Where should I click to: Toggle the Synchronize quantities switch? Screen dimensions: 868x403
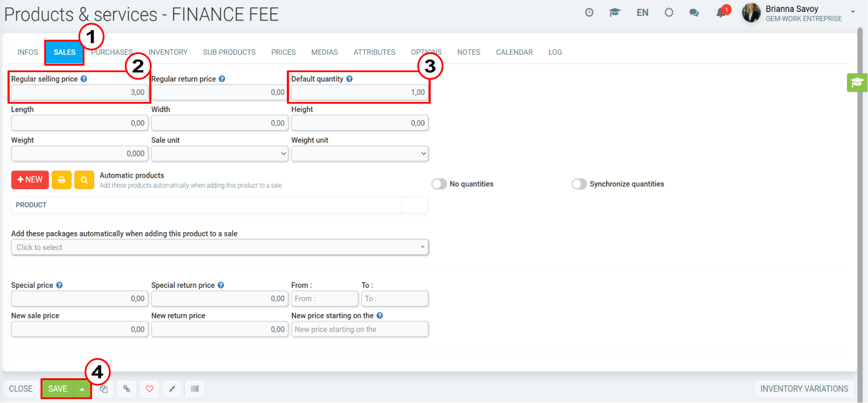(x=579, y=184)
